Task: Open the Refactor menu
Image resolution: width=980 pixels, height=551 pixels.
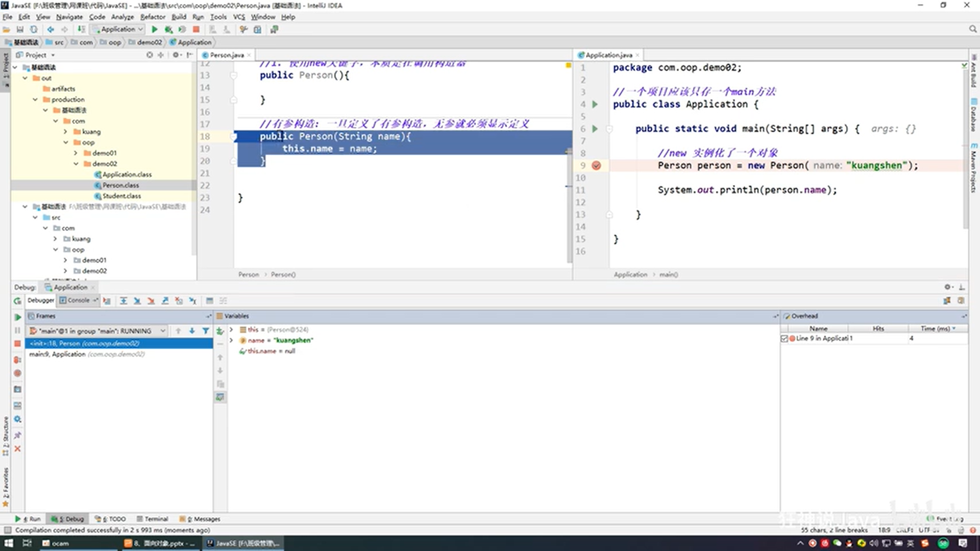Action: click(x=153, y=17)
